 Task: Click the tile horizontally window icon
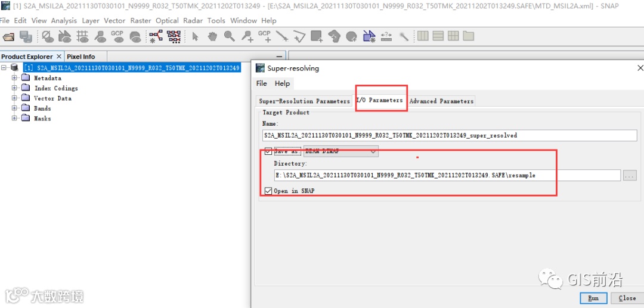(x=423, y=36)
